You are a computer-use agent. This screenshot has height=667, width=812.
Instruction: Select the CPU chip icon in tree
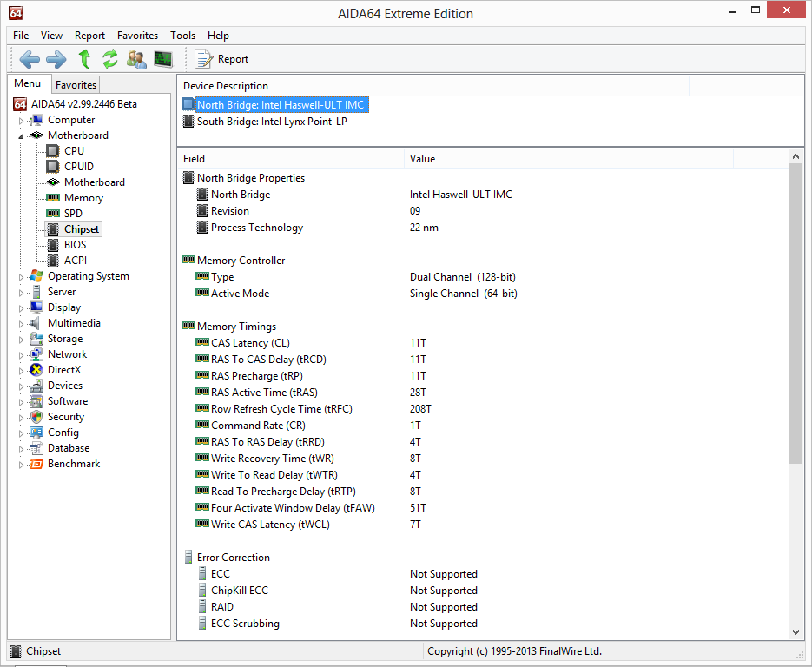click(52, 151)
